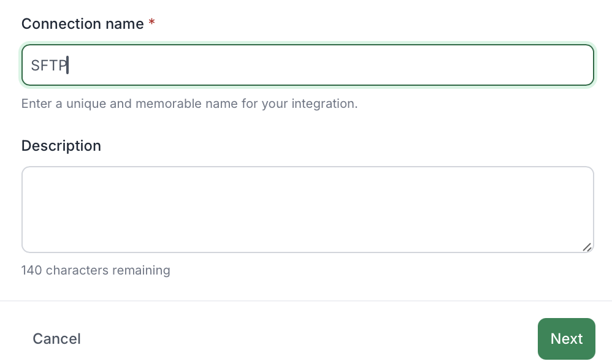
Task: Click the Description label
Action: point(61,146)
